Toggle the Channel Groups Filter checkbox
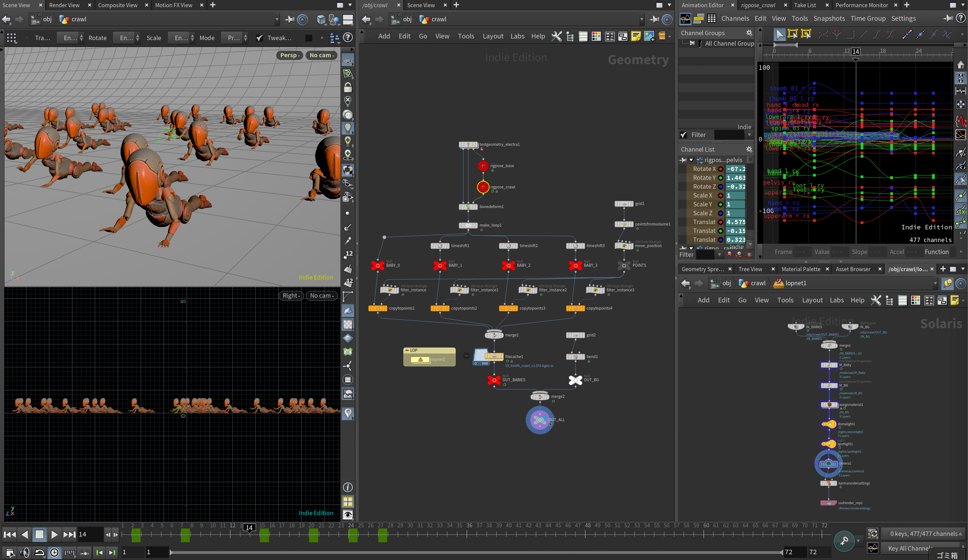This screenshot has width=968, height=560. [683, 135]
